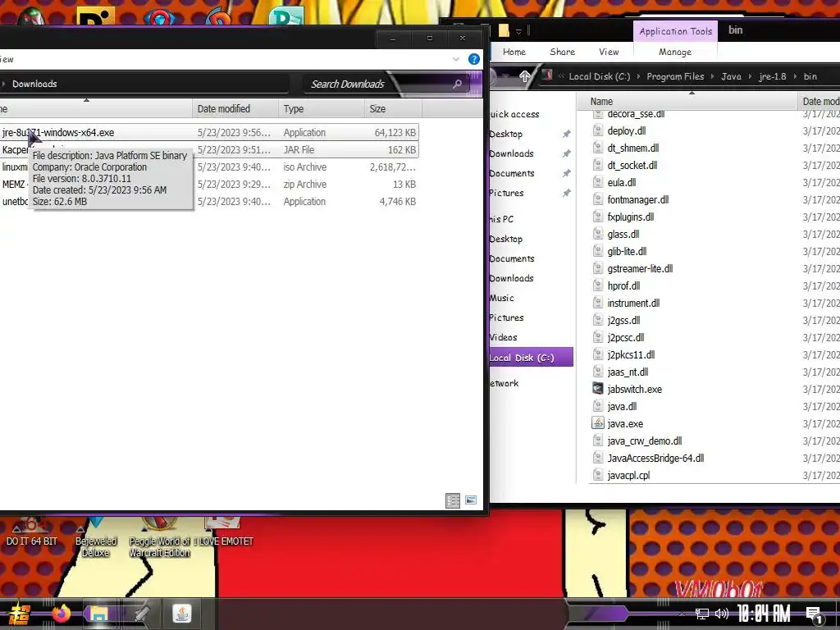This screenshot has width=840, height=630.
Task: Select java_crw_demo.dll file name
Action: tap(645, 441)
